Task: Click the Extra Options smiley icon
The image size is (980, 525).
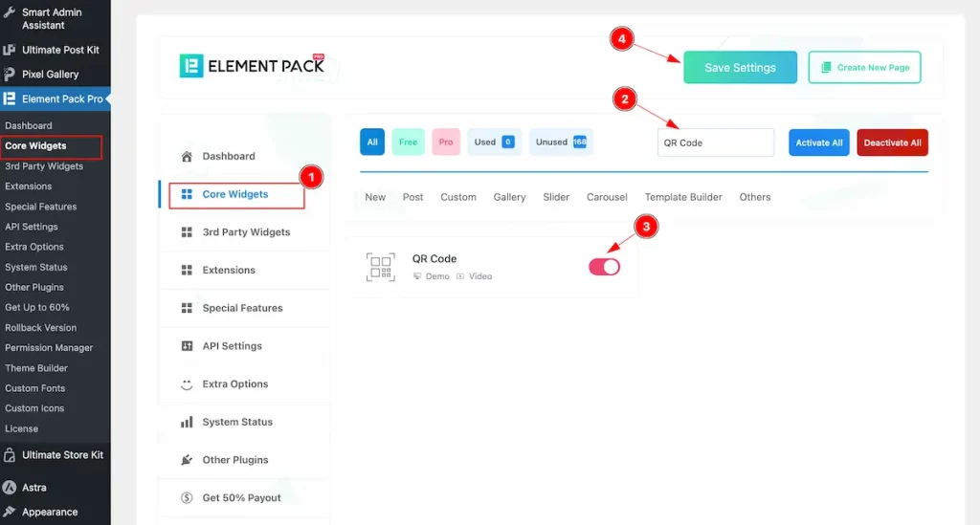Action: click(187, 384)
